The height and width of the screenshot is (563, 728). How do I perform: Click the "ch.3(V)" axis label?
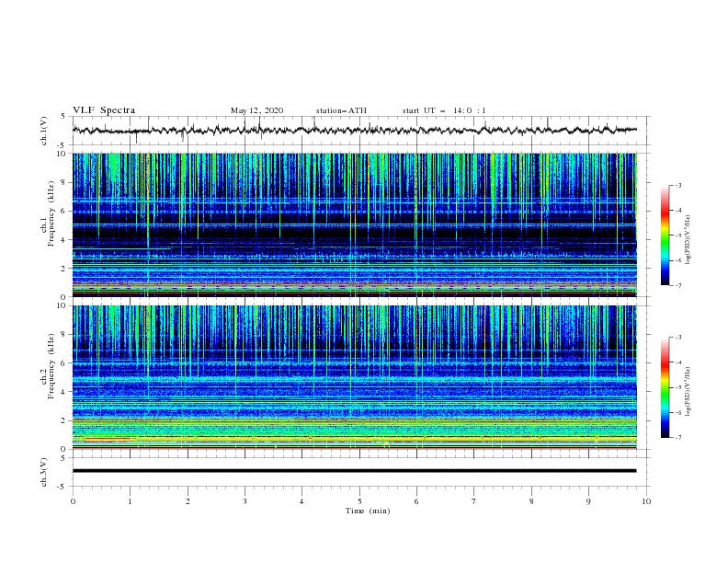[44, 472]
